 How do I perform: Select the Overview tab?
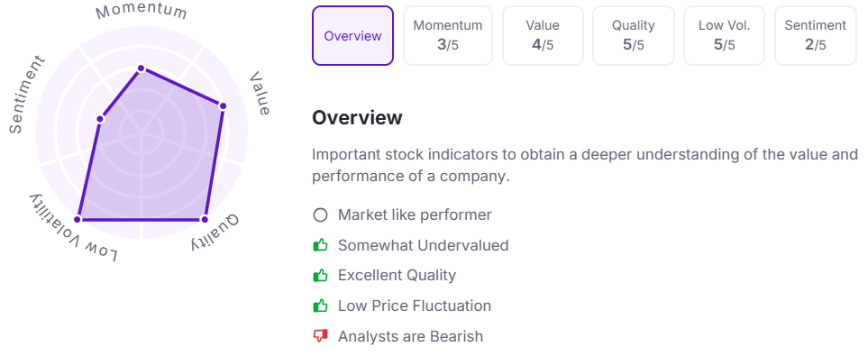(x=352, y=36)
